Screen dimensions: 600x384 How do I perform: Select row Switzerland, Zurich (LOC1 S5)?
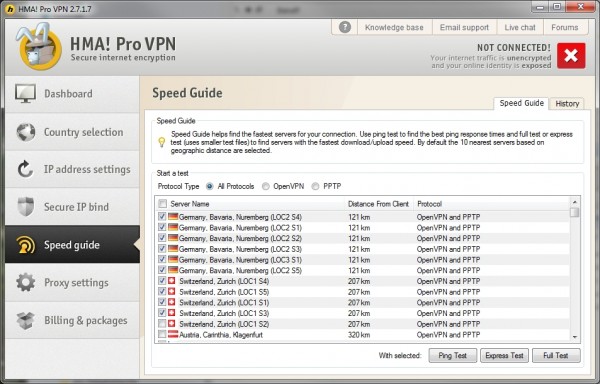click(363, 292)
